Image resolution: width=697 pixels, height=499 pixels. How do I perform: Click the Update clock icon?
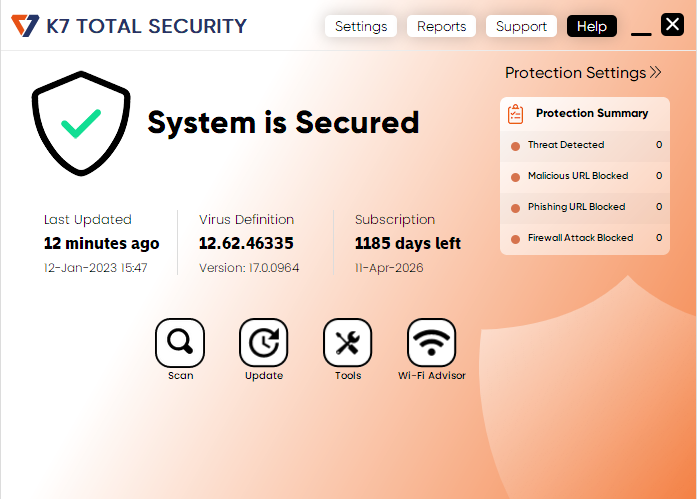pyautogui.click(x=264, y=343)
